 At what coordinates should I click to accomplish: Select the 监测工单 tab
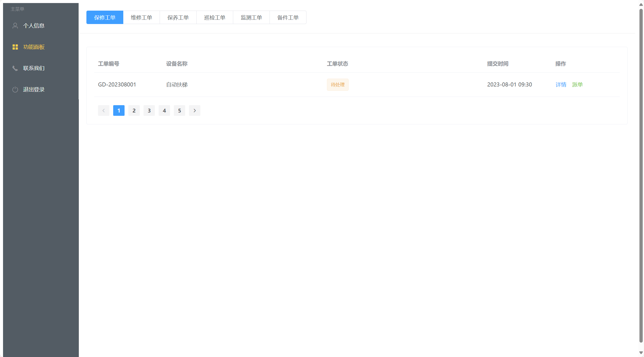(251, 17)
